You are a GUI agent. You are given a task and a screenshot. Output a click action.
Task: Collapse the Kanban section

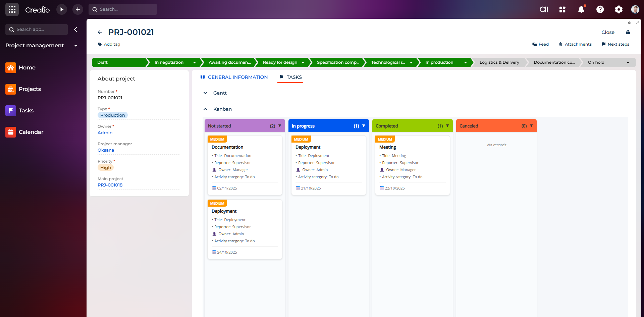(205, 109)
